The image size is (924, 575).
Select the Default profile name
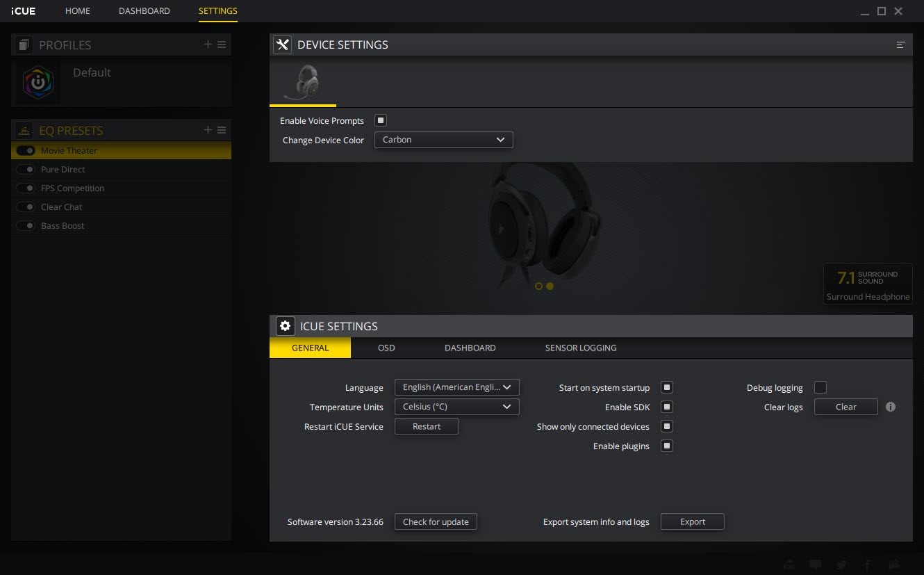pos(92,72)
